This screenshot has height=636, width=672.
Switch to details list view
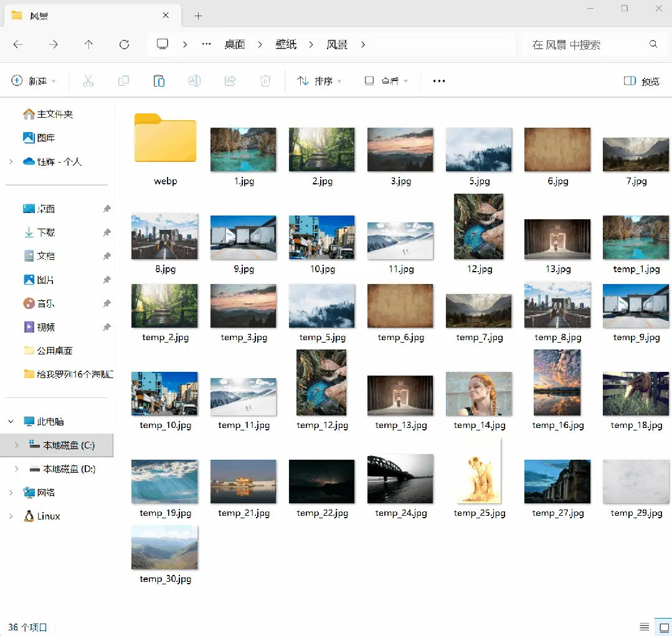[645, 626]
